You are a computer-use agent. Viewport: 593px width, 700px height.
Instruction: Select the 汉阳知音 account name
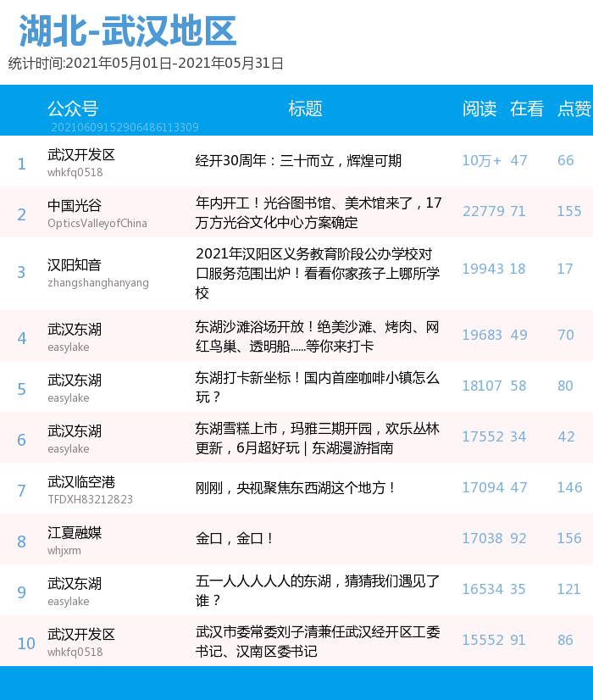[x=75, y=265]
